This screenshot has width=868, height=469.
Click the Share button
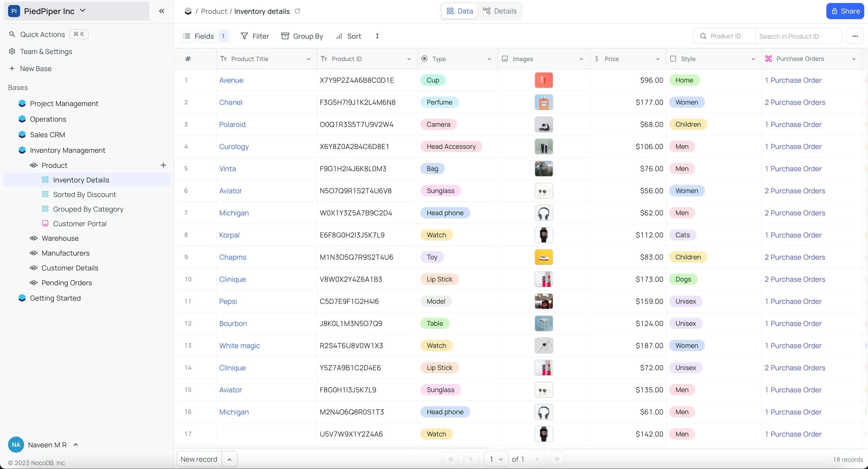(845, 11)
